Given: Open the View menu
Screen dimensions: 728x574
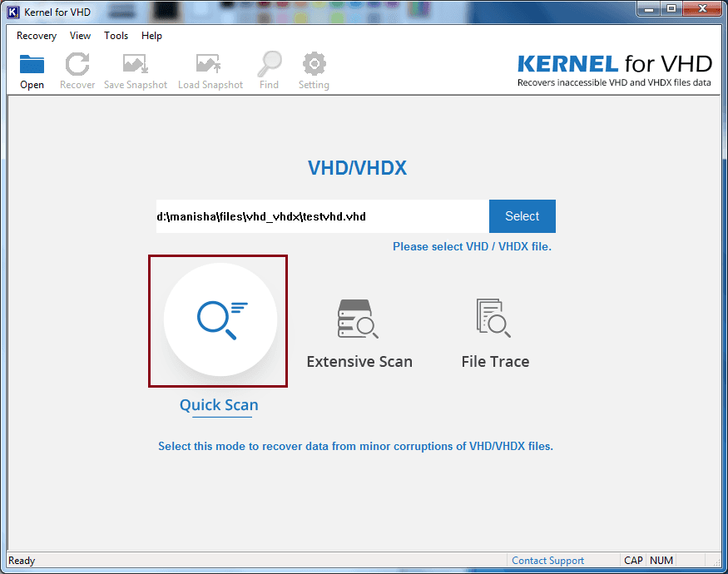Looking at the screenshot, I should coord(81,36).
